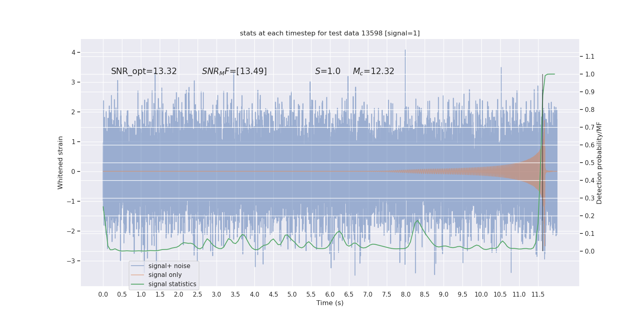The image size is (644, 322).
Task: Select the 'Detection probability/MF' axis label
Action: click(x=599, y=163)
